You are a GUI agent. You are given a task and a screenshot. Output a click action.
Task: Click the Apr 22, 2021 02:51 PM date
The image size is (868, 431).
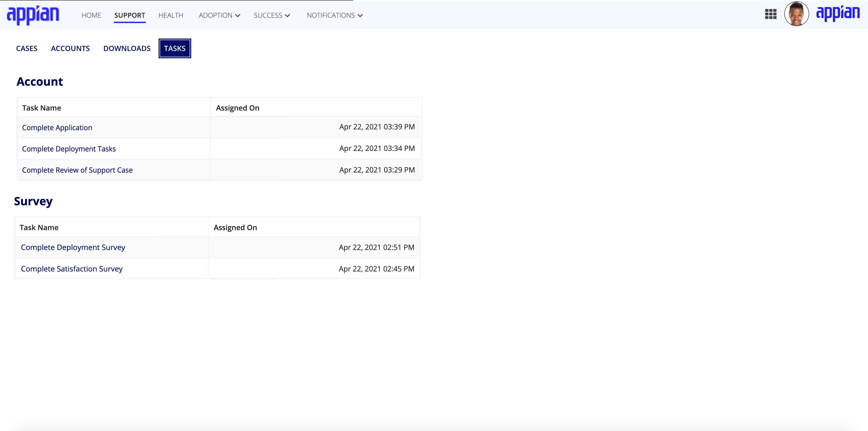pos(376,247)
